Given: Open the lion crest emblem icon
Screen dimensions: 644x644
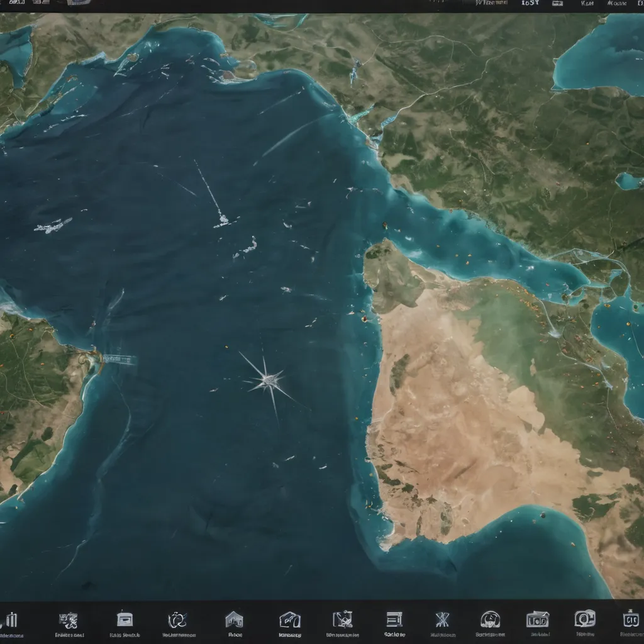Looking at the screenshot, I should (x=66, y=618).
